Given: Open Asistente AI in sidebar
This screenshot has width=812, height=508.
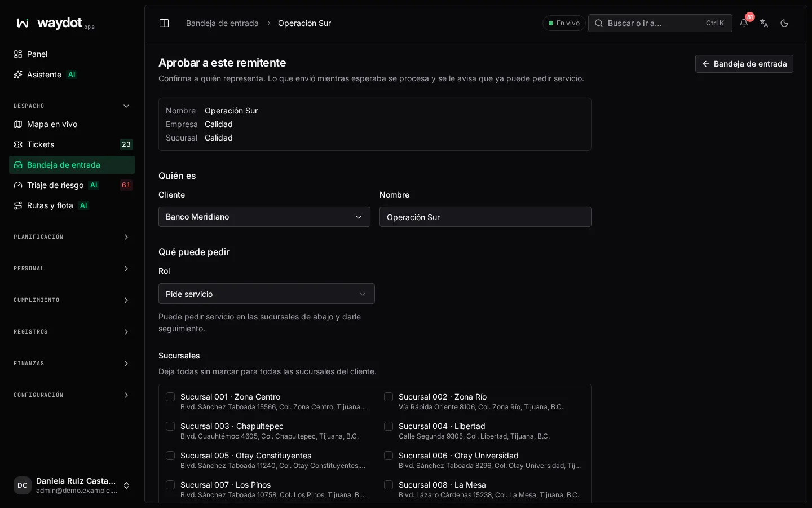Looking at the screenshot, I should tap(72, 75).
